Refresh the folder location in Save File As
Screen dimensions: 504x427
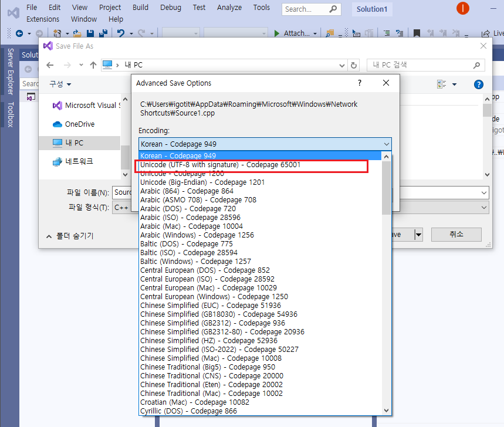pos(354,65)
